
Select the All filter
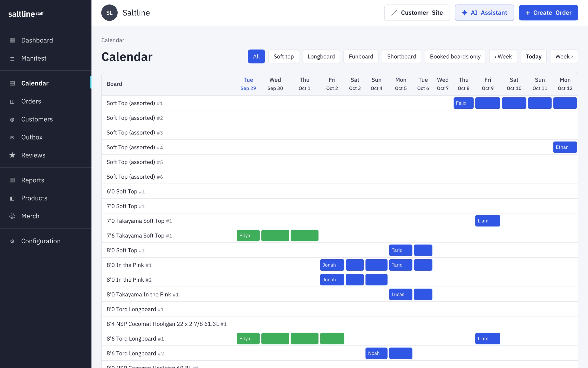point(256,56)
